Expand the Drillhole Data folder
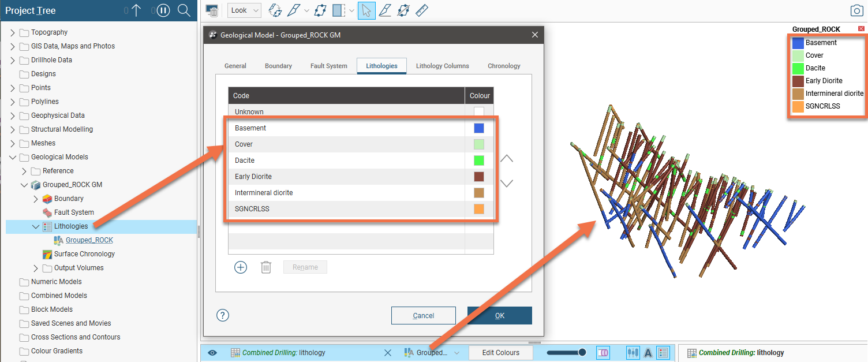 13,60
